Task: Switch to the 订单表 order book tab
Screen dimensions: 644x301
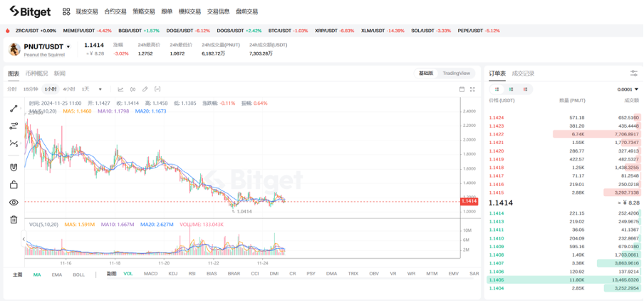Action: (497, 73)
